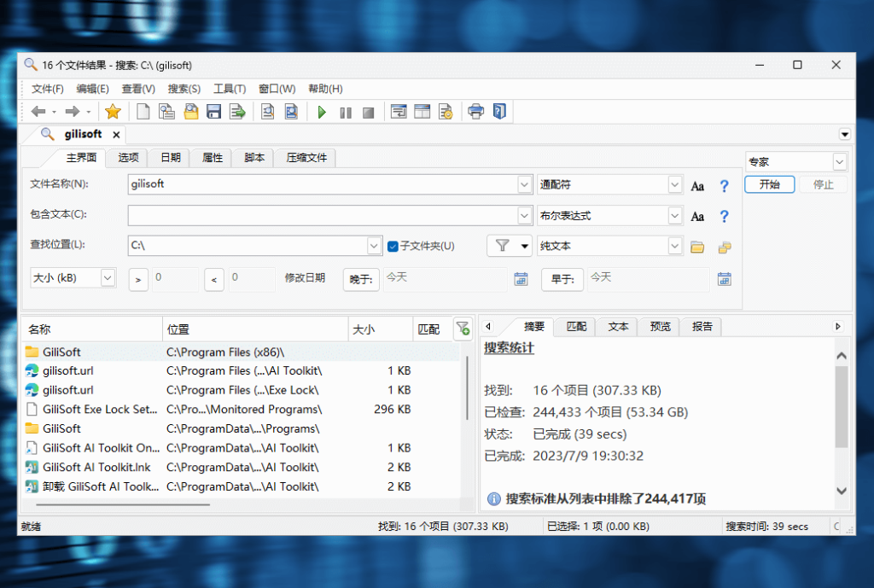Expand the 包含文本 history dropdown
Image resolution: width=874 pixels, height=588 pixels.
click(x=524, y=215)
